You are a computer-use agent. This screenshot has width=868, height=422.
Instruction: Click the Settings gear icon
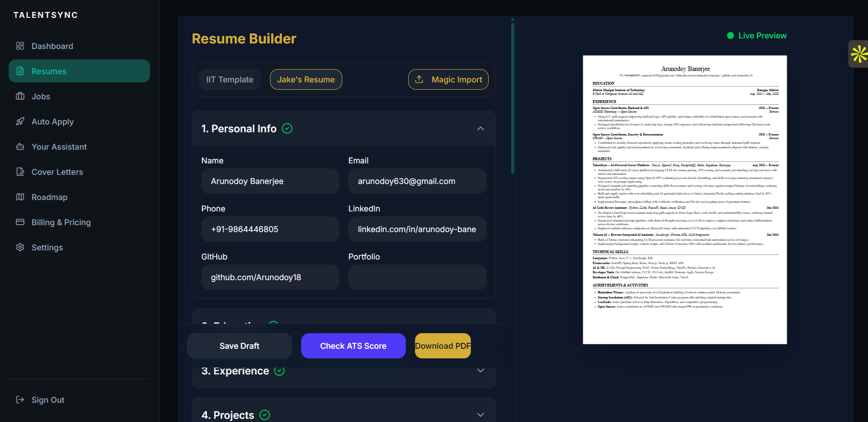pos(20,247)
